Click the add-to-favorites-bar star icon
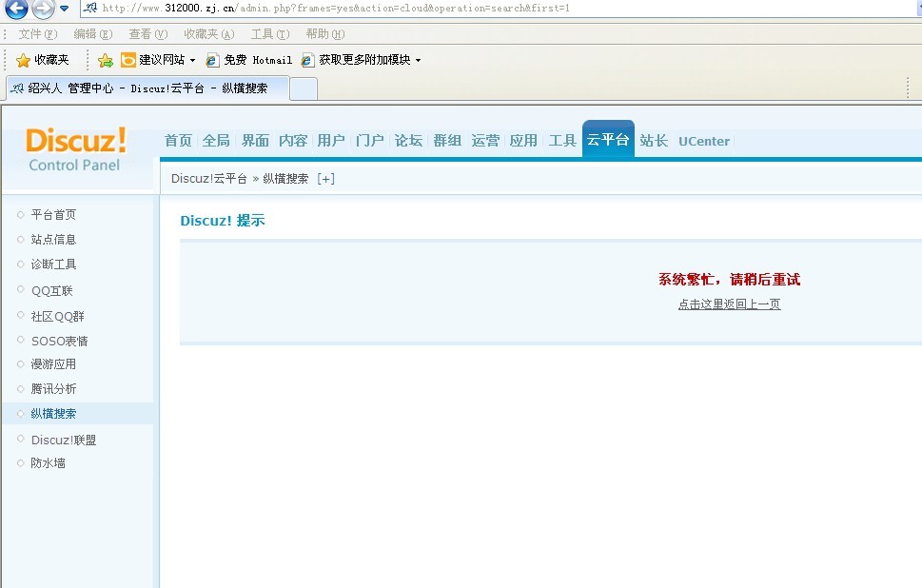Image resolution: width=922 pixels, height=588 pixels. [106, 60]
